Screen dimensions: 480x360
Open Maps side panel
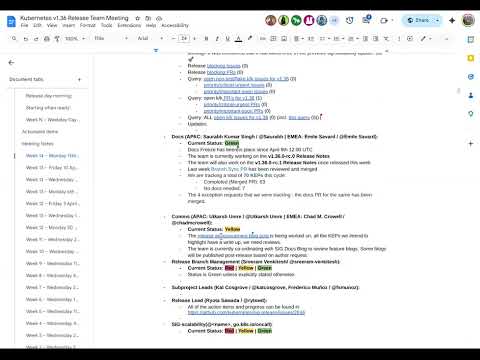tap(471, 114)
